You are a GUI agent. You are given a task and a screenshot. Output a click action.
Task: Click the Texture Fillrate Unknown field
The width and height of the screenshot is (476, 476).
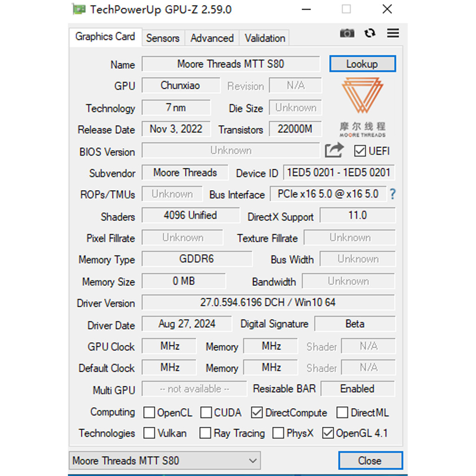click(350, 238)
